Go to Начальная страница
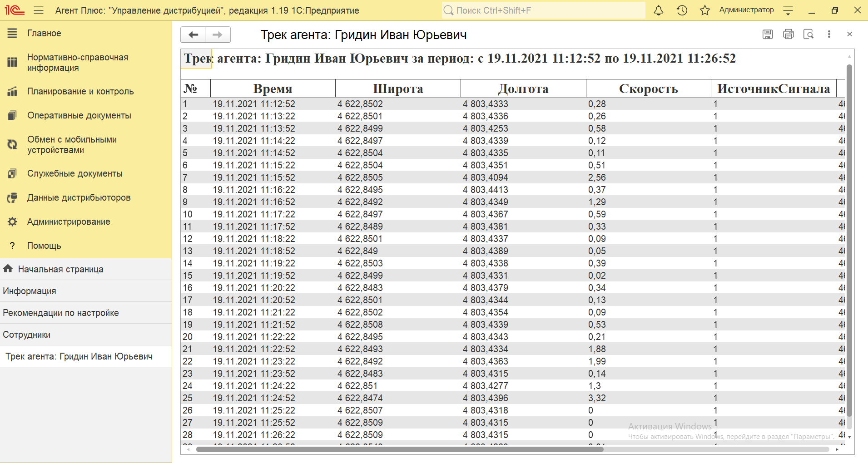The height and width of the screenshot is (463, 868). tap(60, 269)
